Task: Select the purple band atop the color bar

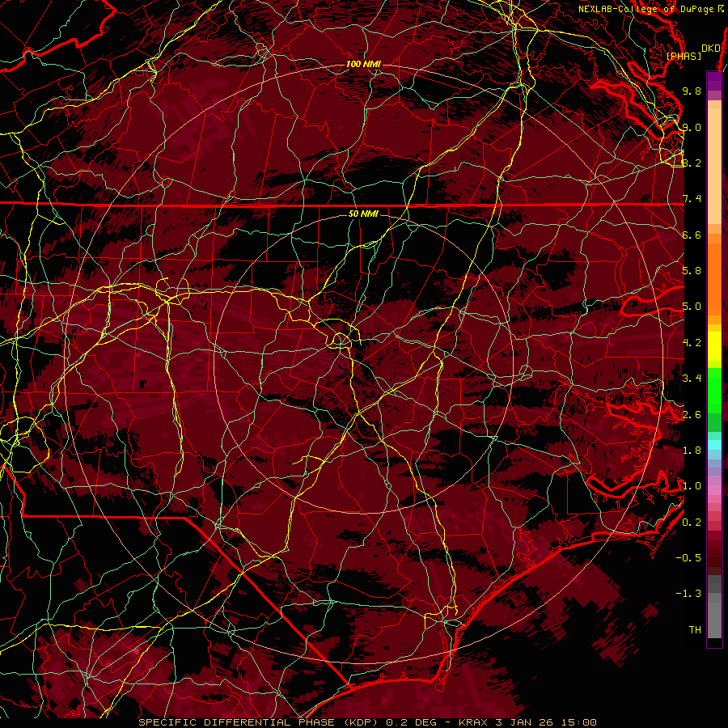Action: click(714, 81)
